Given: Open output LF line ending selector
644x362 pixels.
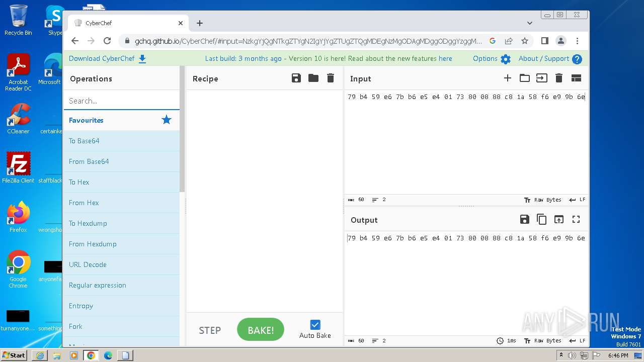Looking at the screenshot, I should [577, 340].
